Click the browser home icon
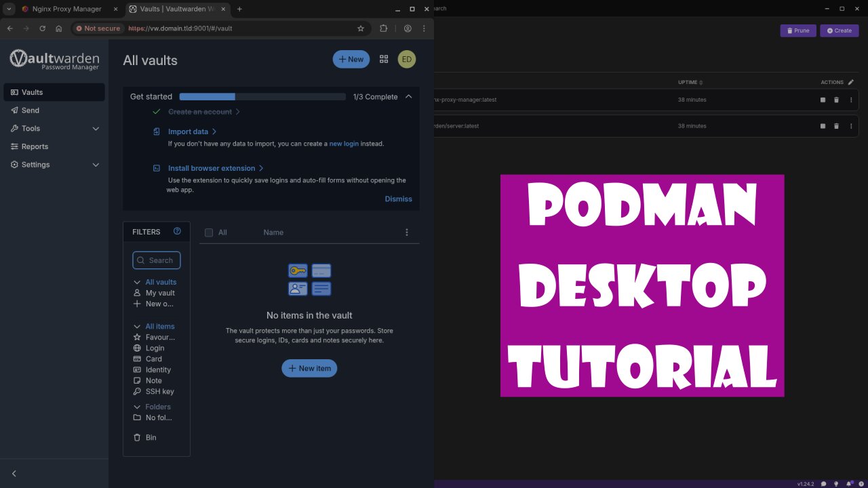This screenshot has height=488, width=868. 59,28
